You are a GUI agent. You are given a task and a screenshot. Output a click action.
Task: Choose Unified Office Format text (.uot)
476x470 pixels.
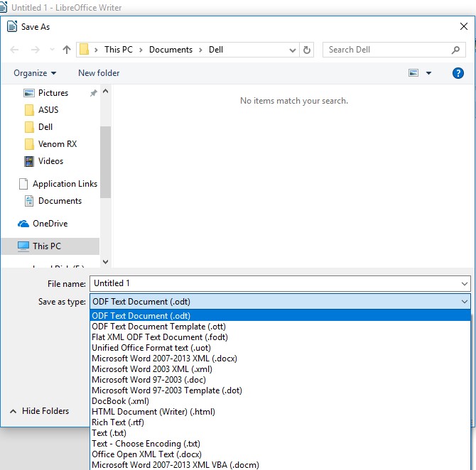point(280,348)
